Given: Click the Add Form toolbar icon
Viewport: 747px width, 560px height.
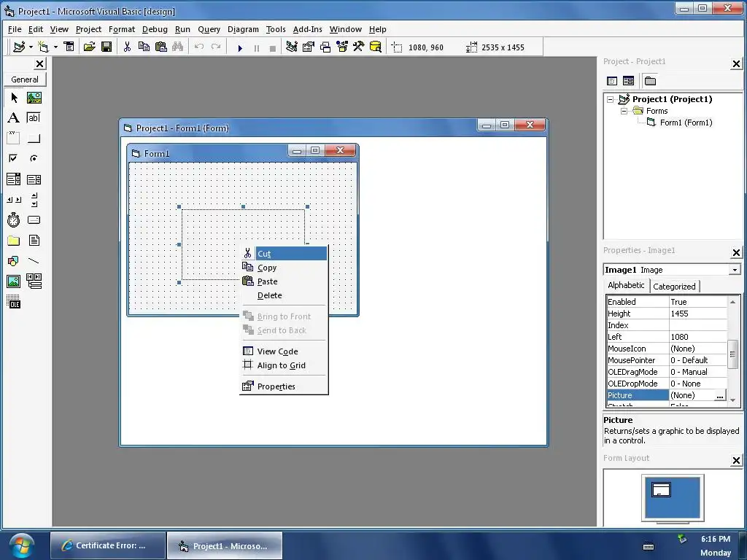Looking at the screenshot, I should coord(44,47).
